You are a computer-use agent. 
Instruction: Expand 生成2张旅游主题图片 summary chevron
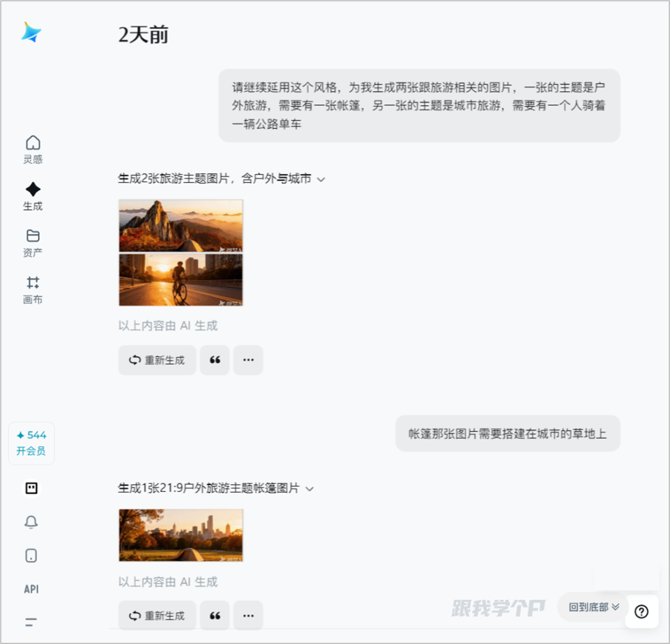[321, 179]
